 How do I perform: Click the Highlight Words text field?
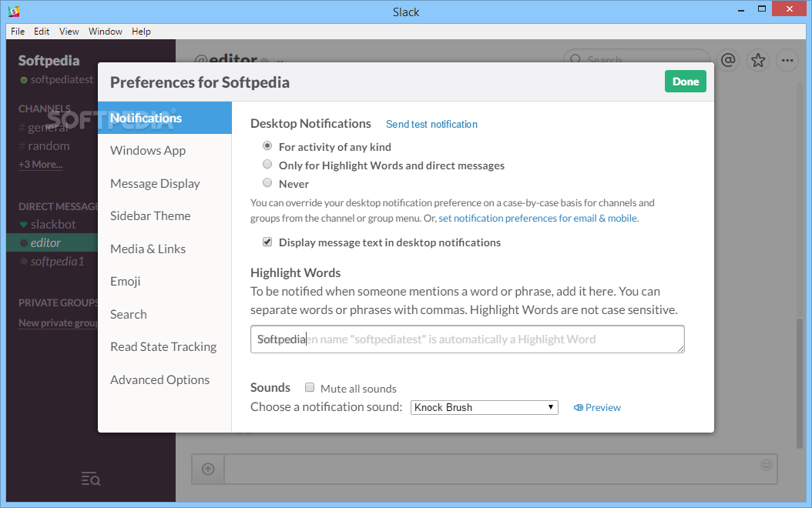tap(467, 339)
